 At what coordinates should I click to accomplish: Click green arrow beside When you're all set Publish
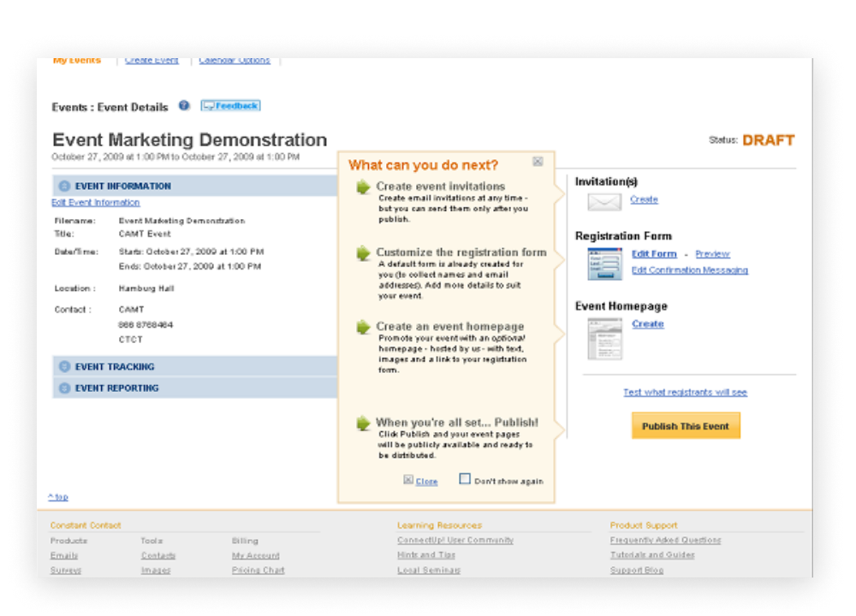363,423
